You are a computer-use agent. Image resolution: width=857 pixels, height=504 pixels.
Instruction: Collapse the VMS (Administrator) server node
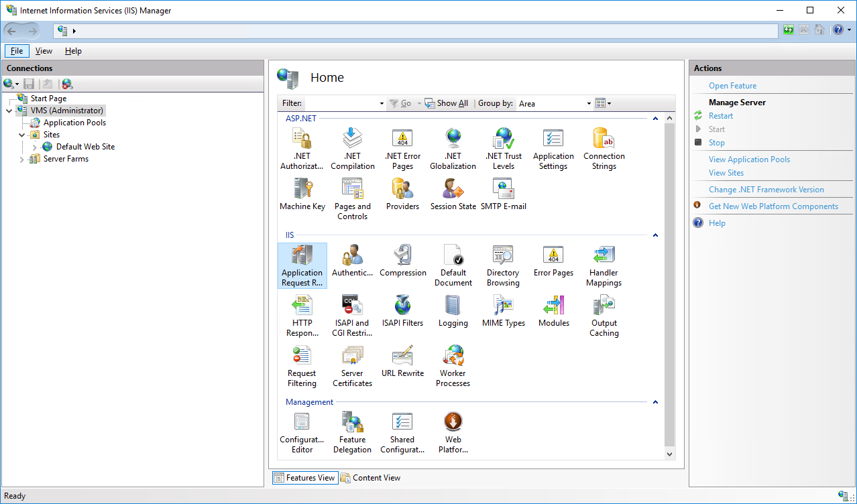[x=9, y=111]
